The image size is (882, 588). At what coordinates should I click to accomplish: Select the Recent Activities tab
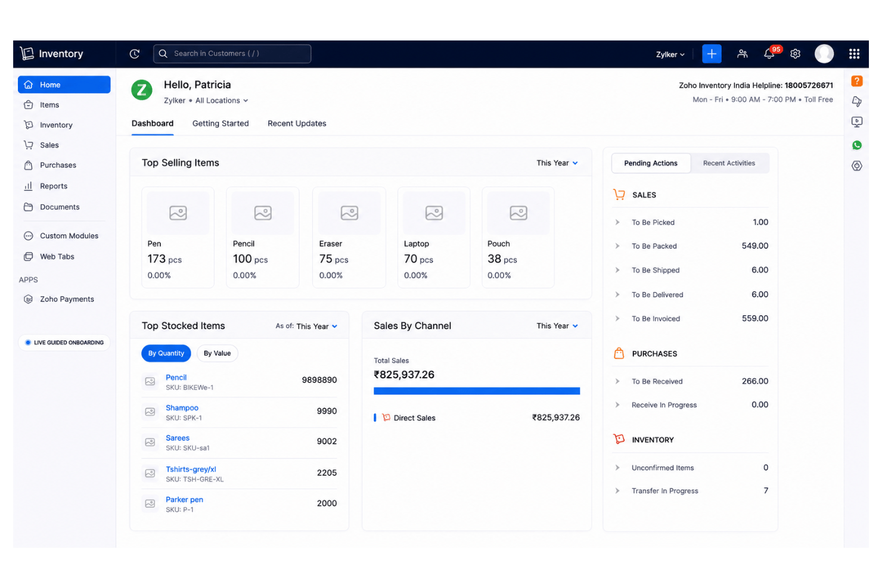[729, 163]
